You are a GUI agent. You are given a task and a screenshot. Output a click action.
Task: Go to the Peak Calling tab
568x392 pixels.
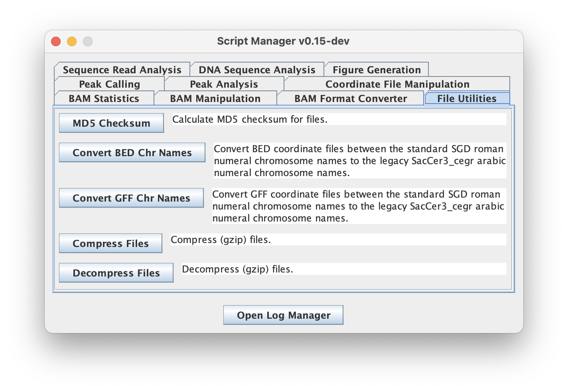pos(109,84)
